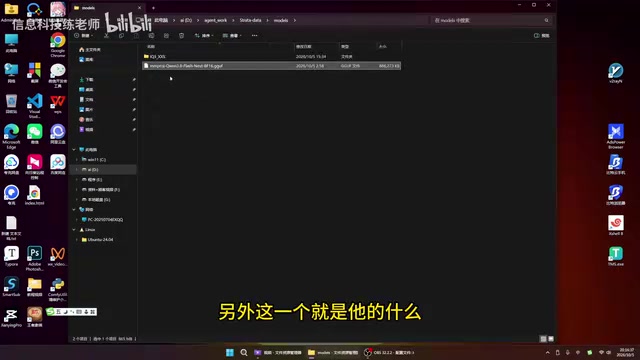This screenshot has width=640, height=360.
Task: Click the Copy icon in Explorer toolbar
Action: (121, 36)
